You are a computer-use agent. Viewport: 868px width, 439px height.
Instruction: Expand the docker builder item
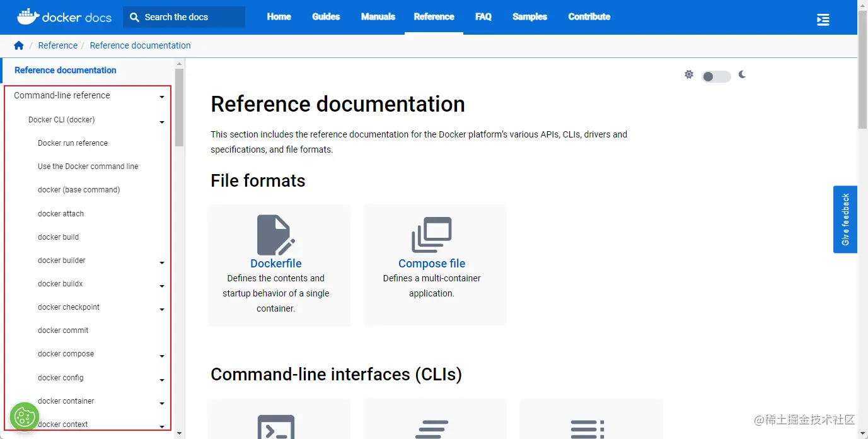pos(162,262)
